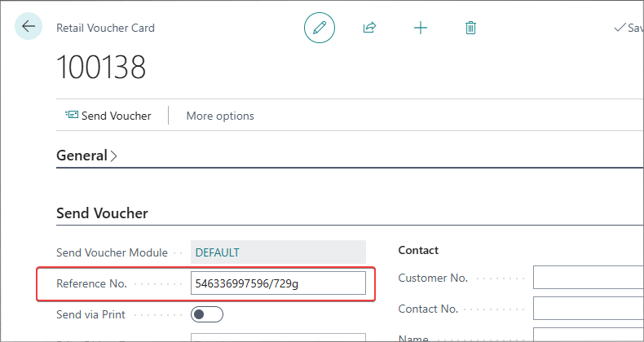
Task: Create a new voucher with plus icon
Action: (421, 28)
